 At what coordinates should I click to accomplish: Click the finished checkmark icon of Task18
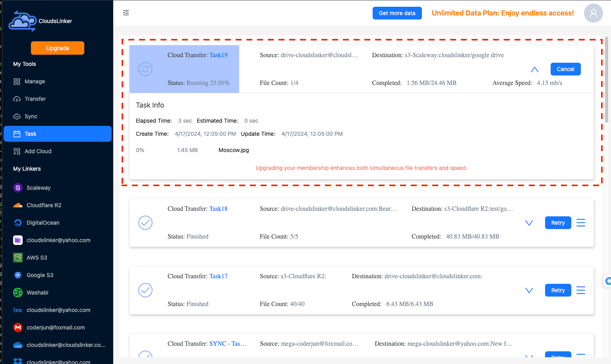(145, 223)
